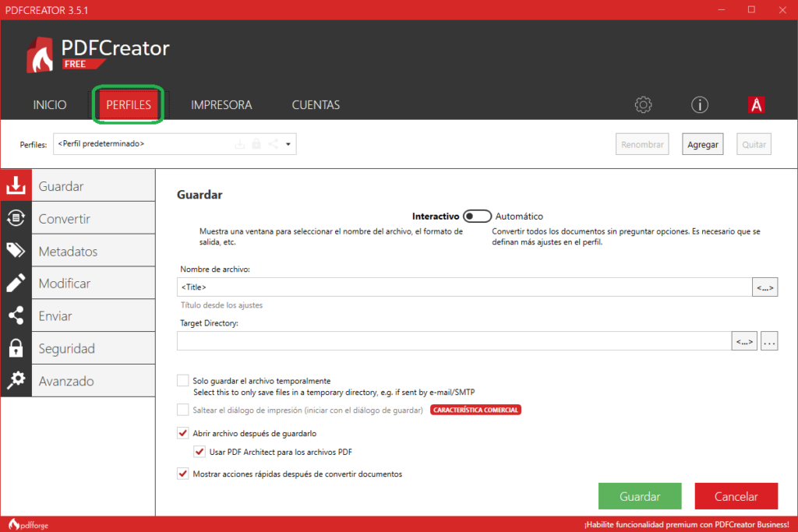This screenshot has width=798, height=532.
Task: Open the PDF Architect red icon
Action: [755, 105]
